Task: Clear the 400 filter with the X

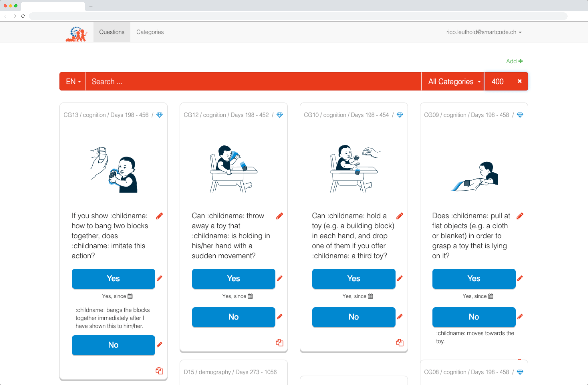Action: [520, 81]
